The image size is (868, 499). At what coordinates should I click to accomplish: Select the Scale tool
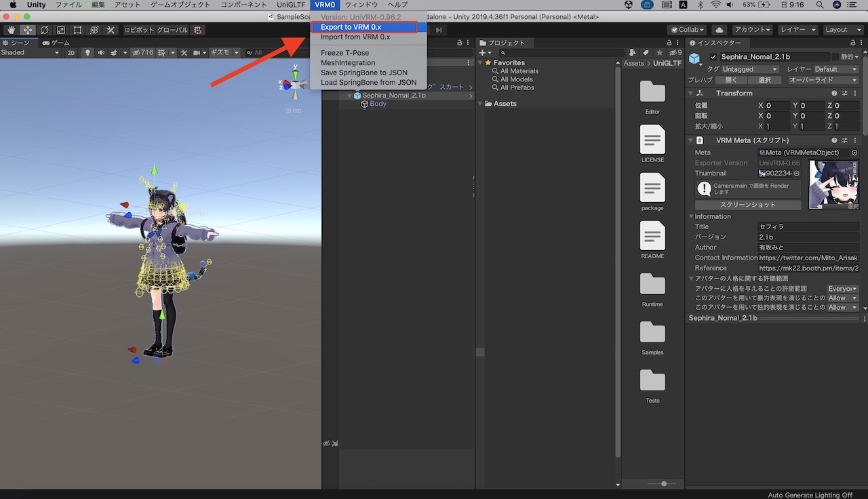pos(61,30)
